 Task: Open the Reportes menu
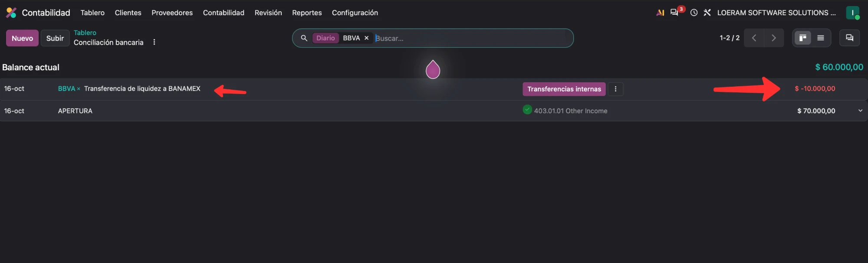pos(307,13)
